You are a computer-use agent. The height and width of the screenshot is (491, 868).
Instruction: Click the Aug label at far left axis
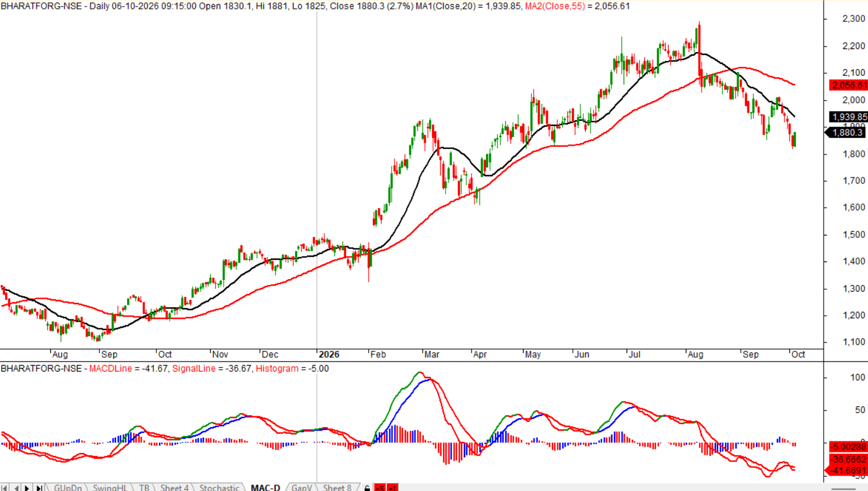click(x=60, y=354)
